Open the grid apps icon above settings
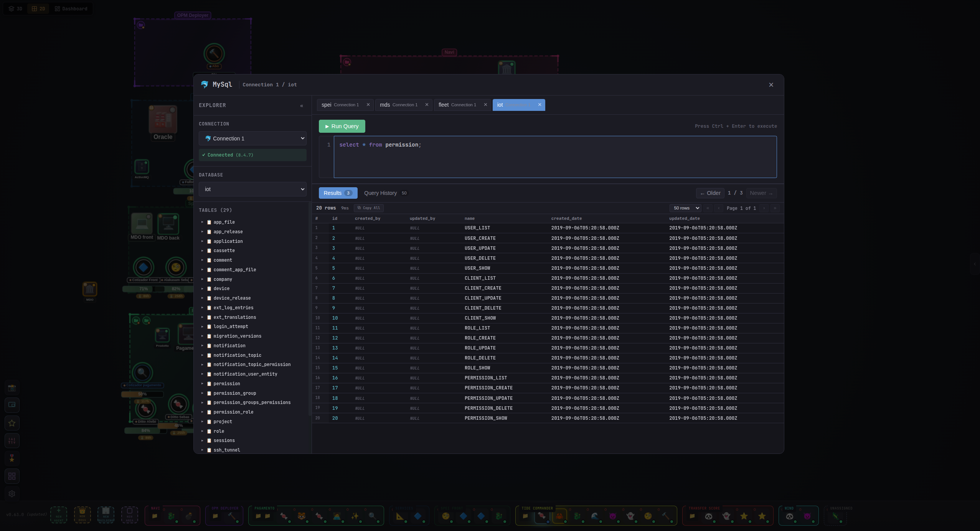 coord(12,476)
